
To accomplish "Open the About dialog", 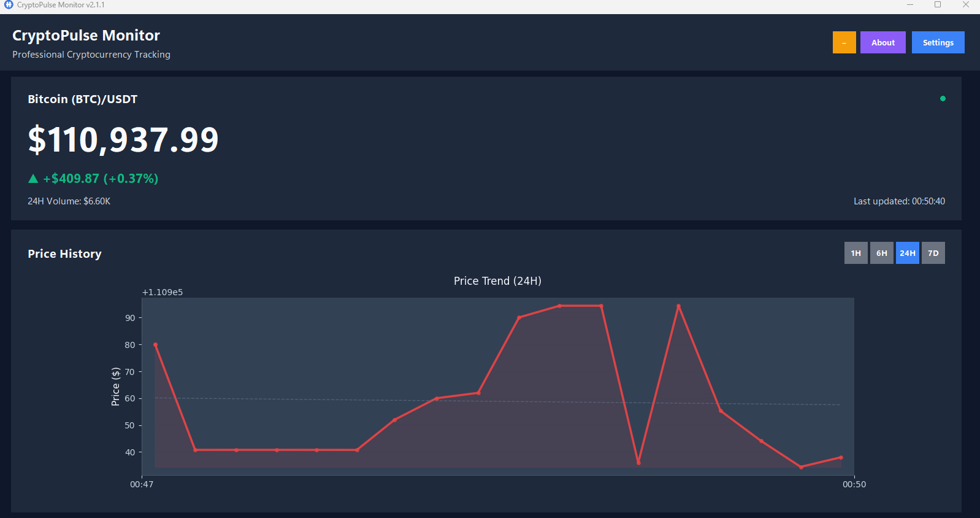I will 883,42.
